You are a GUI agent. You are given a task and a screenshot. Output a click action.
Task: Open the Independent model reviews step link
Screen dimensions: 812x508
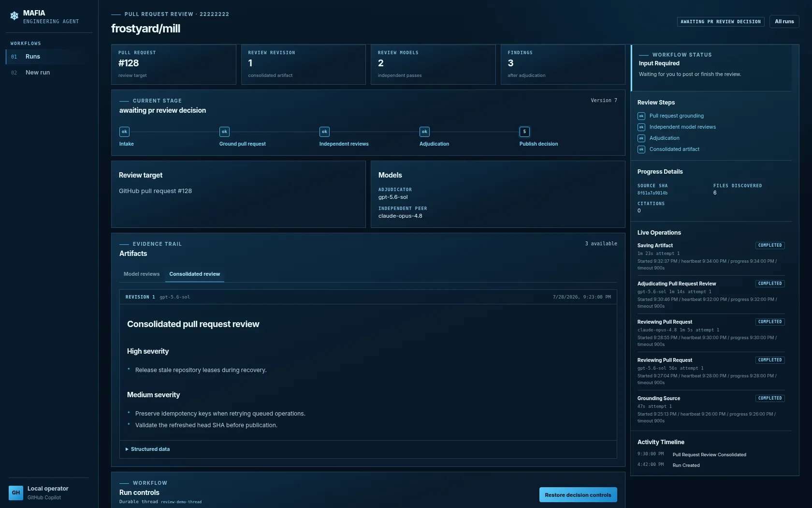point(682,127)
